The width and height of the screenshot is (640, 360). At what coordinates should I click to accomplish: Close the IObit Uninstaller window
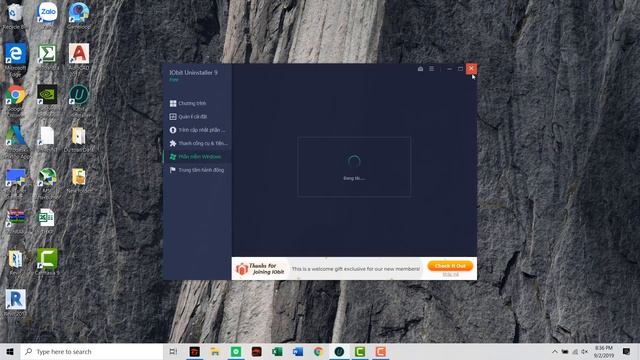(471, 69)
